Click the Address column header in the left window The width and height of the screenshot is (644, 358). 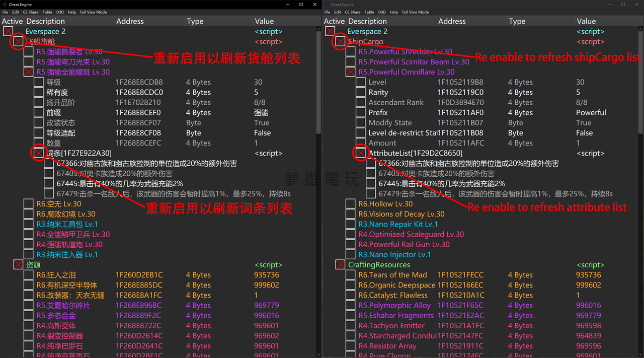[130, 21]
